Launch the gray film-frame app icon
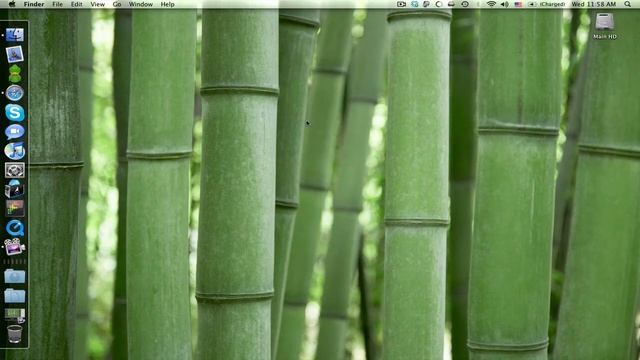 point(15,170)
